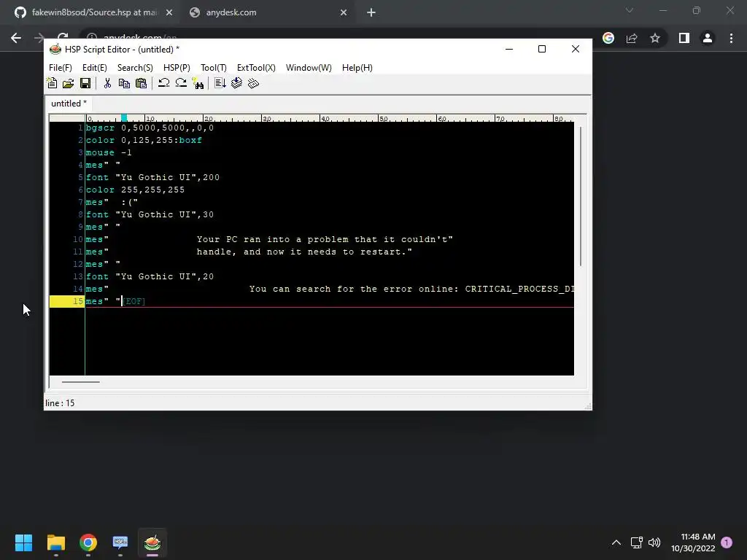
Task: Click the [EOF] marker on line 15
Action: 134,301
